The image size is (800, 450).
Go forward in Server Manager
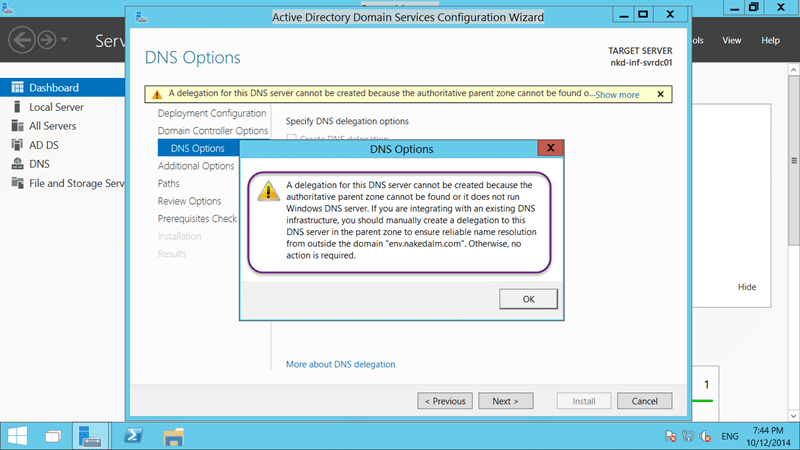tap(46, 39)
